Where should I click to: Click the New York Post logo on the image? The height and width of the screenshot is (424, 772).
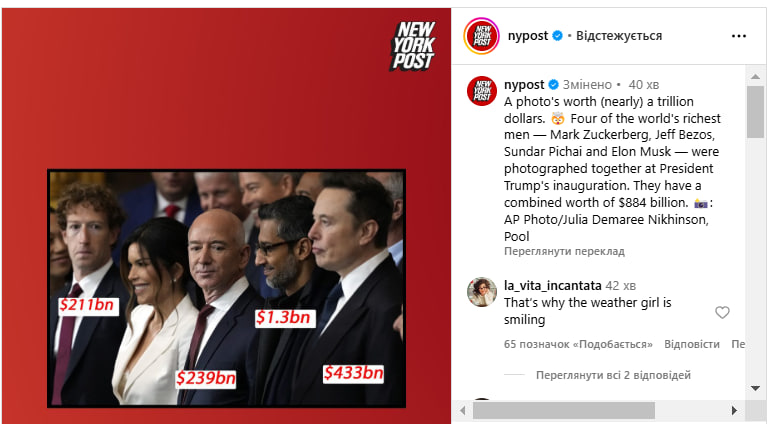[413, 45]
